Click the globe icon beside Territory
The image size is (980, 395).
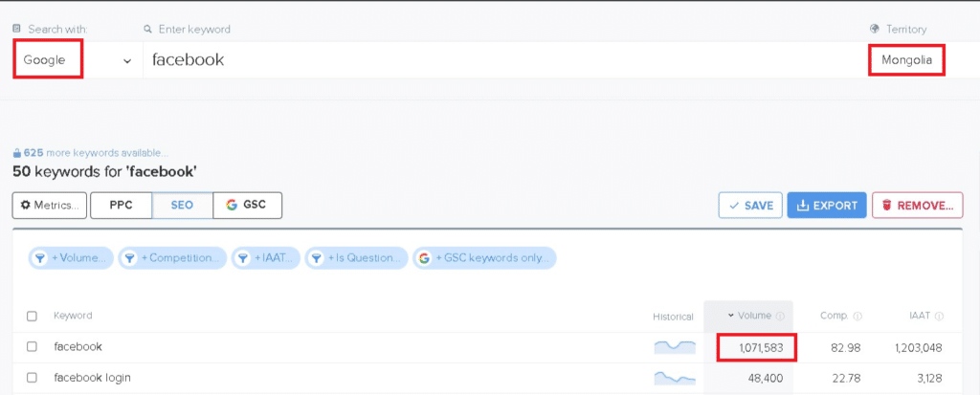point(875,29)
